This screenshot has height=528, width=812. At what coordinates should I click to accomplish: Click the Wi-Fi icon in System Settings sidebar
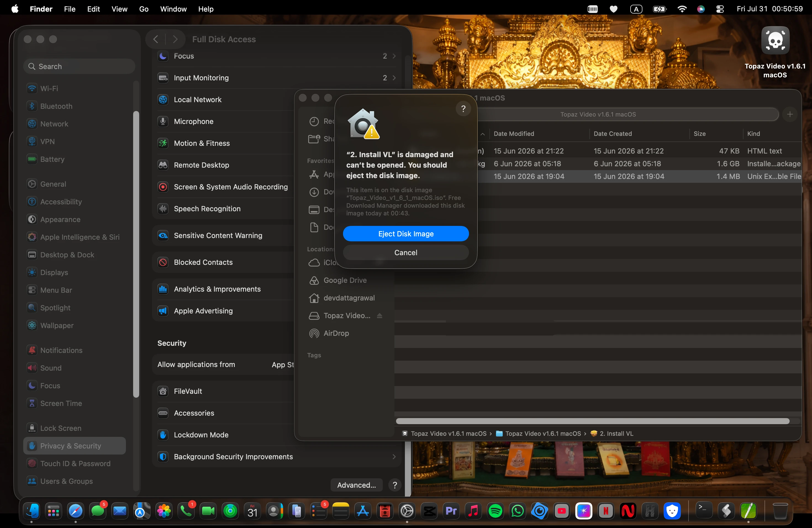click(32, 88)
